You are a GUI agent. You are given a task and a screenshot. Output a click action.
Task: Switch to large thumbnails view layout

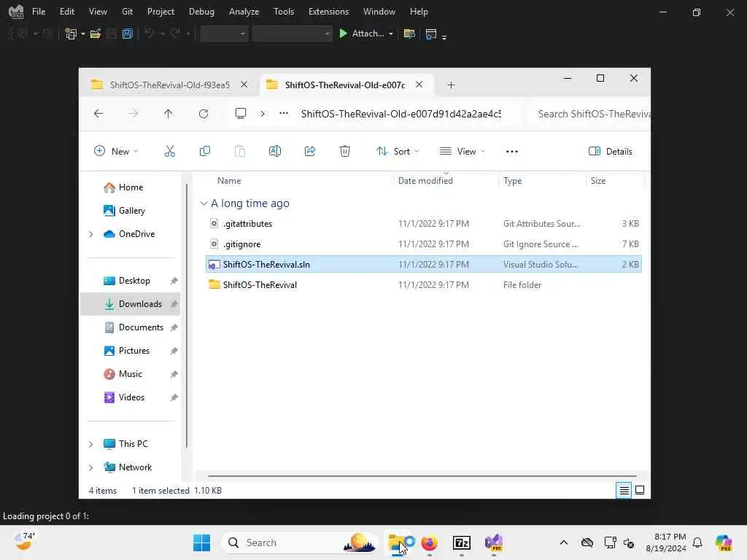[640, 490]
